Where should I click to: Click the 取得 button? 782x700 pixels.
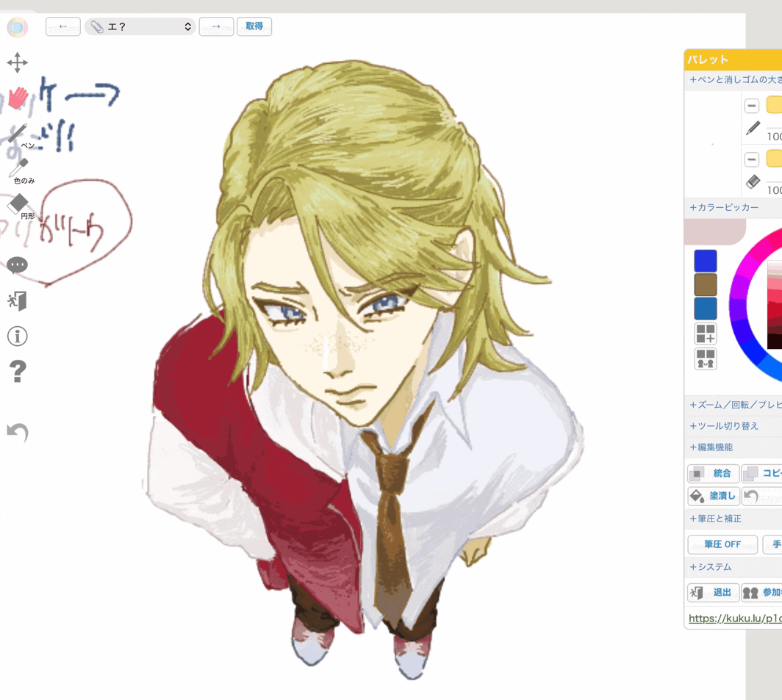254,26
